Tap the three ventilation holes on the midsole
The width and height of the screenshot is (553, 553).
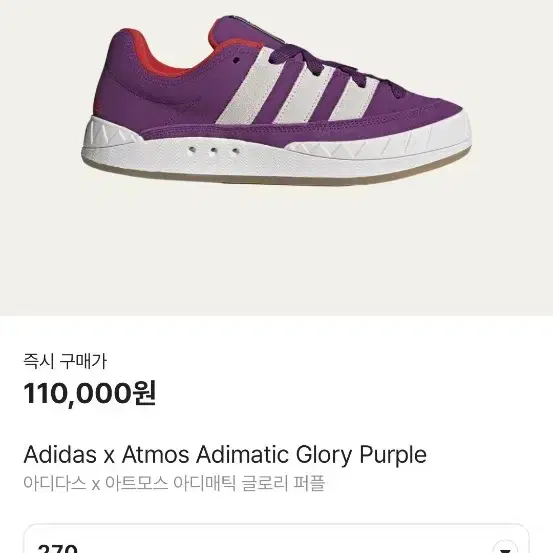pyautogui.click(x=213, y=151)
